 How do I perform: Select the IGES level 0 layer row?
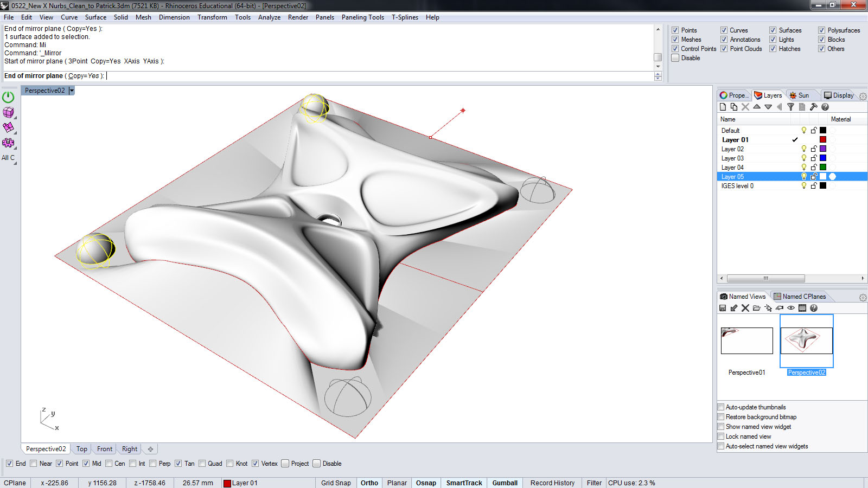[x=792, y=186]
